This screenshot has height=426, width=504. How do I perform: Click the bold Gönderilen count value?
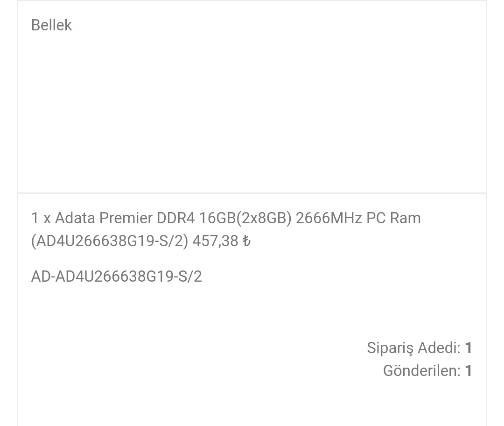point(469,371)
